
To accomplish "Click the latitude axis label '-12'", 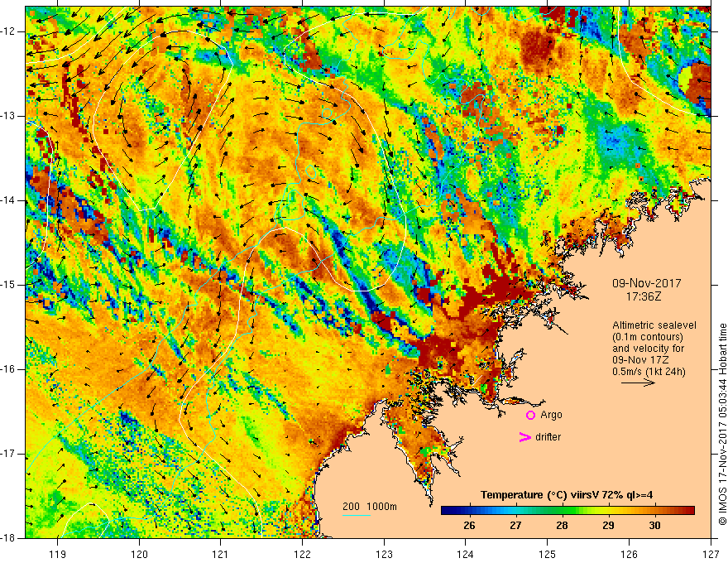I will tap(8, 31).
